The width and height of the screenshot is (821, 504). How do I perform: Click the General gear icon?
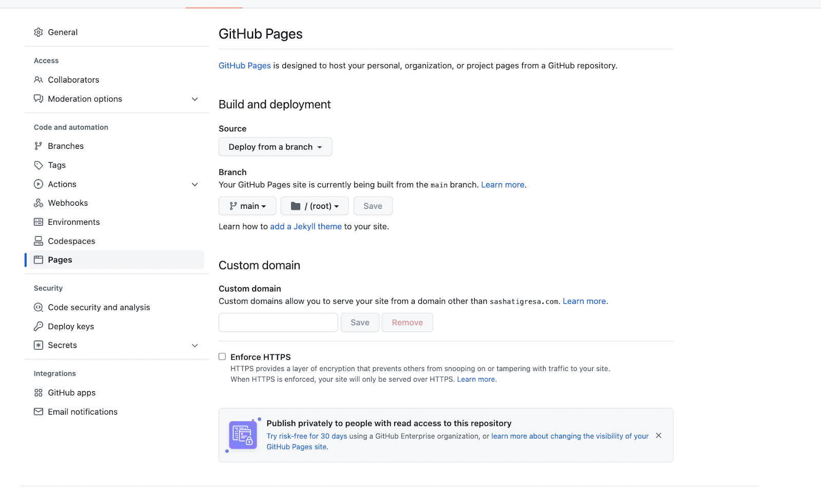tap(38, 32)
